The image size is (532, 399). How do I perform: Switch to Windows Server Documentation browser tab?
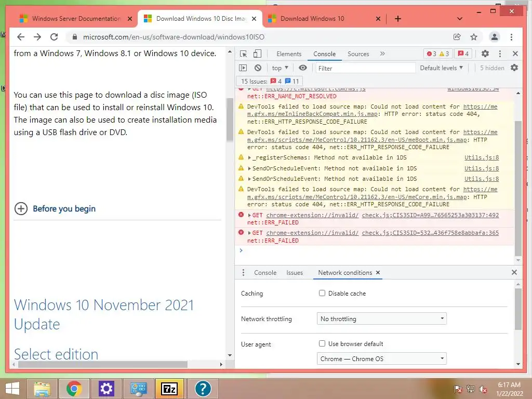pyautogui.click(x=76, y=19)
